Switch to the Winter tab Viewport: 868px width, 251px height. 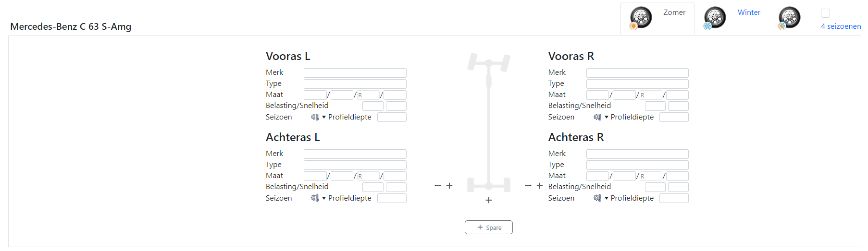click(x=749, y=12)
